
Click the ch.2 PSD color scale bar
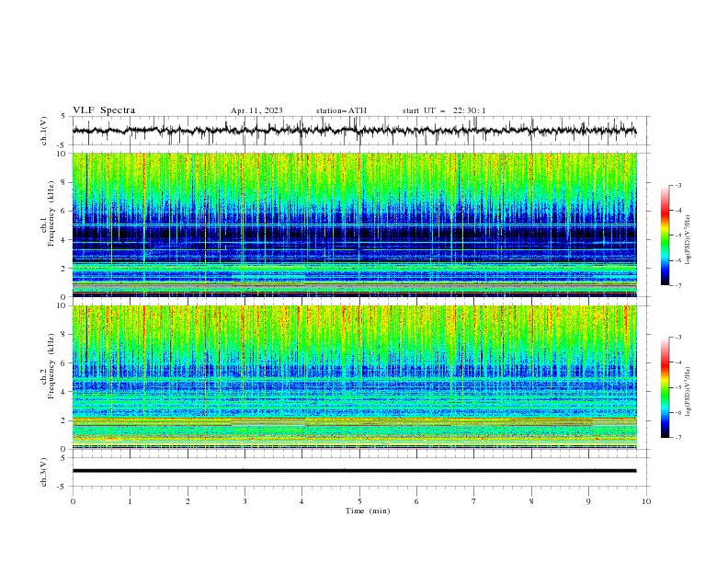click(665, 387)
